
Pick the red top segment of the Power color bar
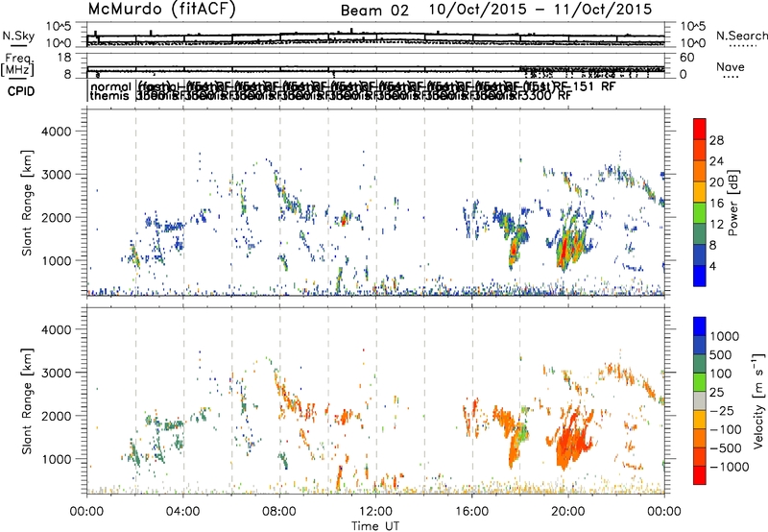click(700, 130)
